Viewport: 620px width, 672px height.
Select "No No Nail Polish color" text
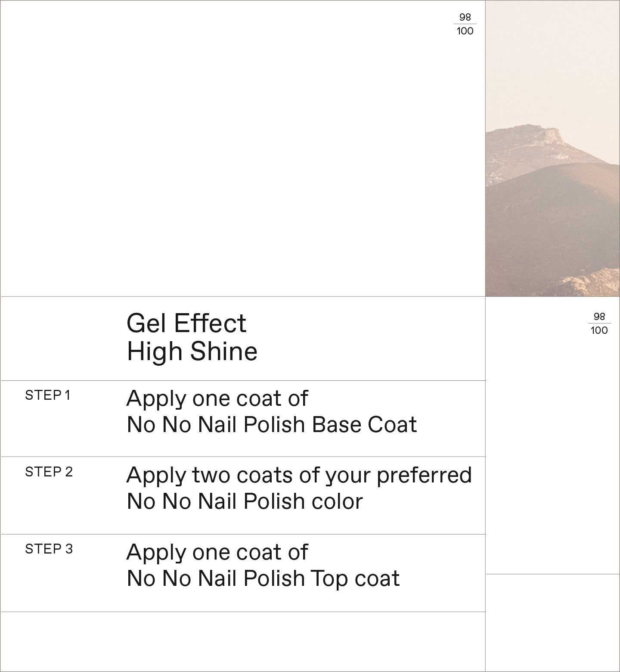245,501
